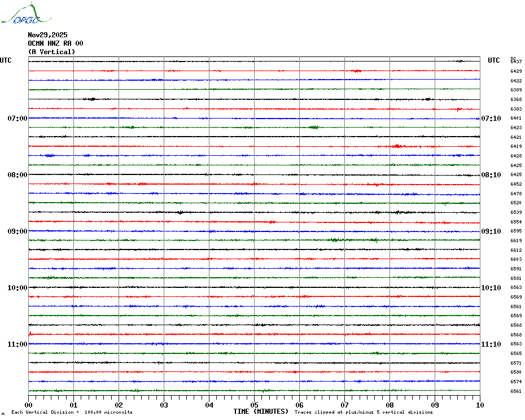
Task: Click the DC value '6383'
Action: point(517,109)
